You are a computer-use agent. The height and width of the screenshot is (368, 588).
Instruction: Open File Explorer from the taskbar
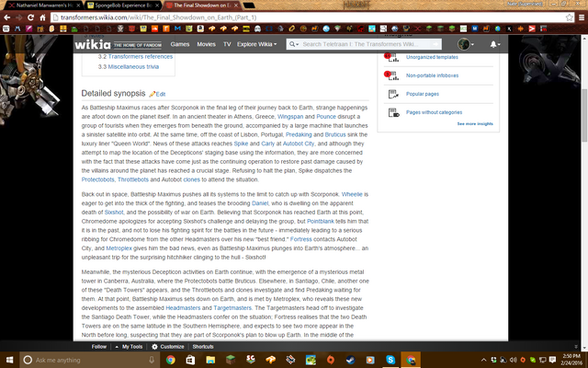pyautogui.click(x=210, y=360)
